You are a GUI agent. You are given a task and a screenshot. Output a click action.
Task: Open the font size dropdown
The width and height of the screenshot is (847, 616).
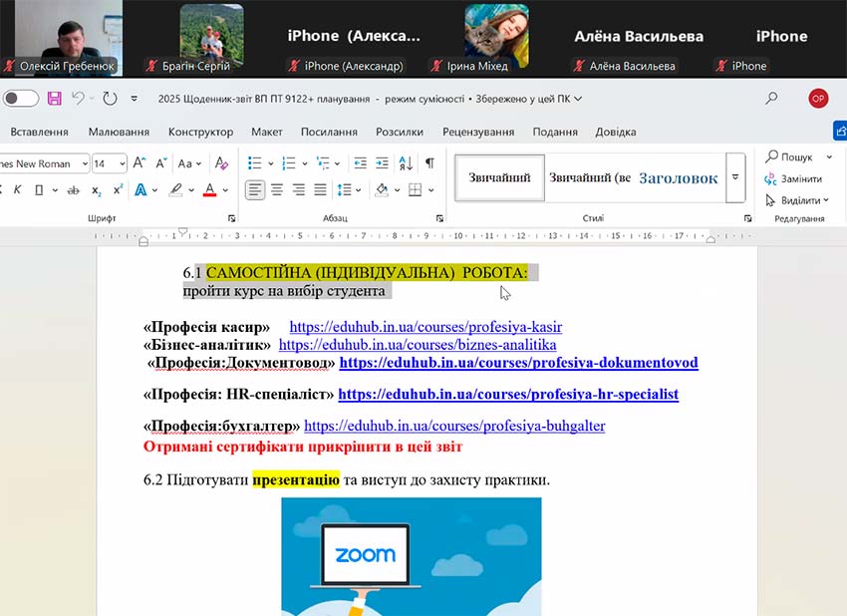[122, 163]
